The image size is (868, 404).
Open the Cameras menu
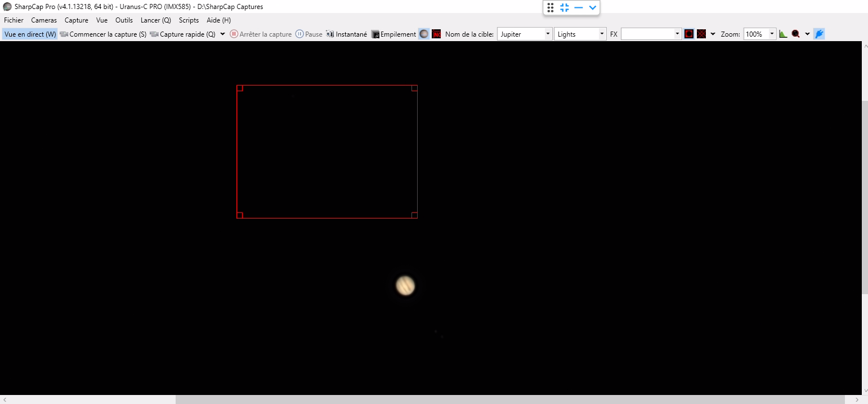pyautogui.click(x=44, y=20)
